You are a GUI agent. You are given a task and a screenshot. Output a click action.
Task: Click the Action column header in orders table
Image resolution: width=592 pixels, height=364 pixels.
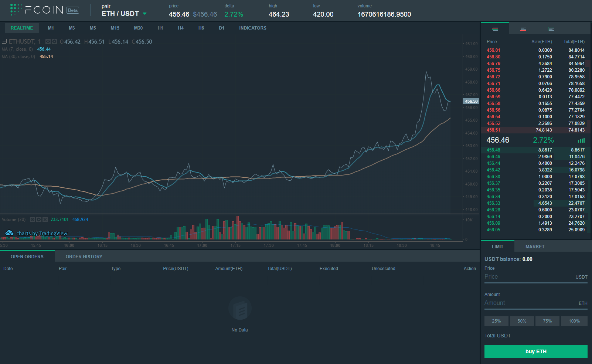click(470, 269)
